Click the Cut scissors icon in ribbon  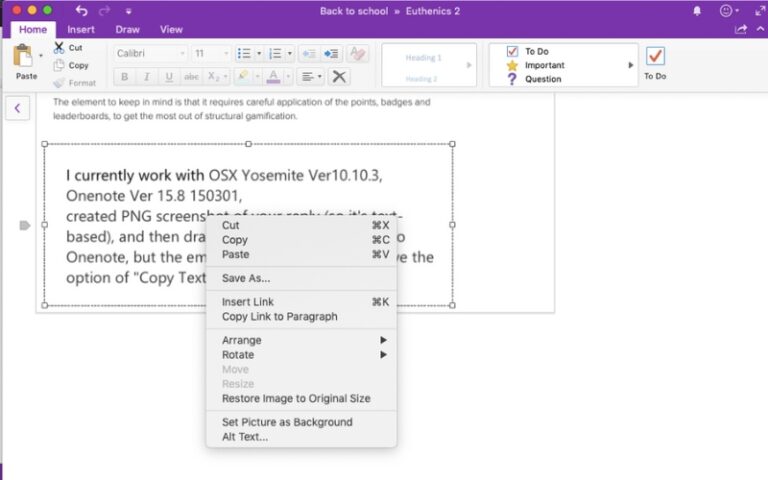coord(59,48)
